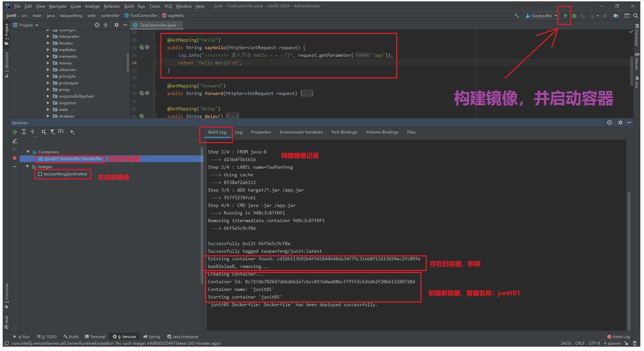Open the Project view dropdown

point(26,25)
